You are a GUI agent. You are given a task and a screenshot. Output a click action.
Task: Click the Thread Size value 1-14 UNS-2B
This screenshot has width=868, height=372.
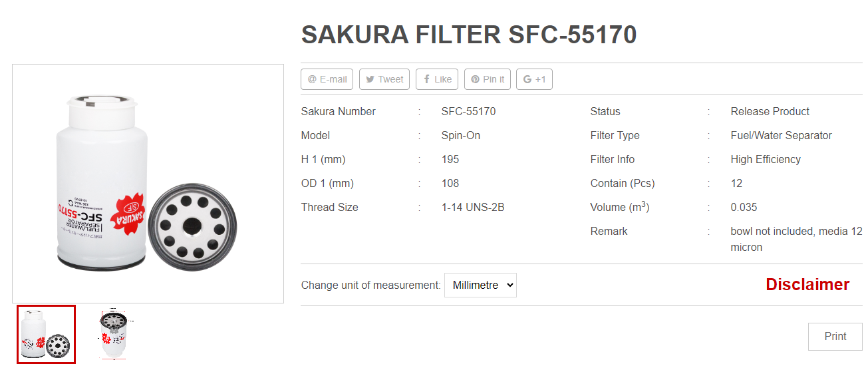point(473,207)
